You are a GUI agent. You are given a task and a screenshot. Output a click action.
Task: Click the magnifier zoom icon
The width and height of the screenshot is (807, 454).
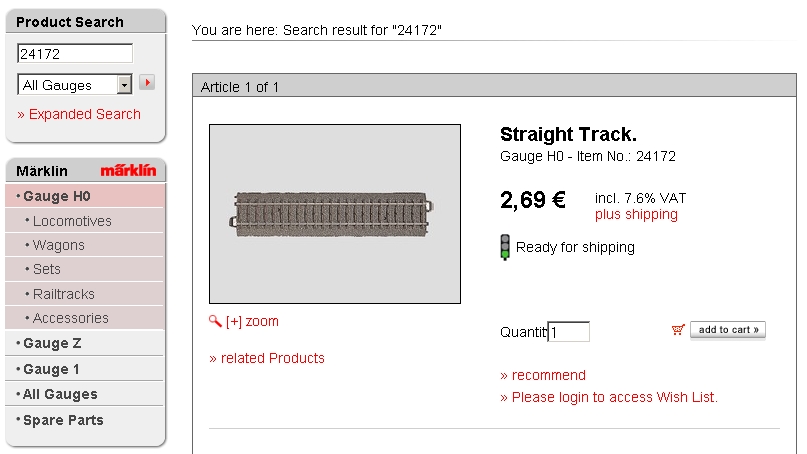pyautogui.click(x=215, y=321)
